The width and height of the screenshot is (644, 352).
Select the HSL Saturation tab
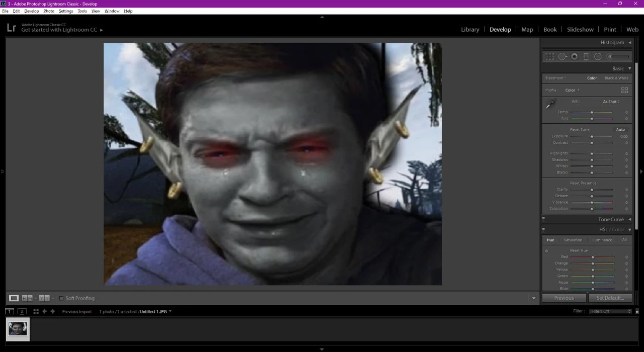pyautogui.click(x=573, y=240)
